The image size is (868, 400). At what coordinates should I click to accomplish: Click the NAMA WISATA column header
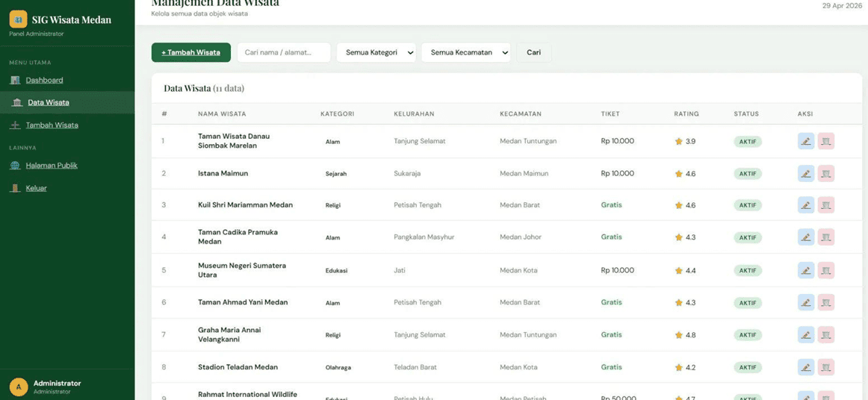(x=222, y=114)
